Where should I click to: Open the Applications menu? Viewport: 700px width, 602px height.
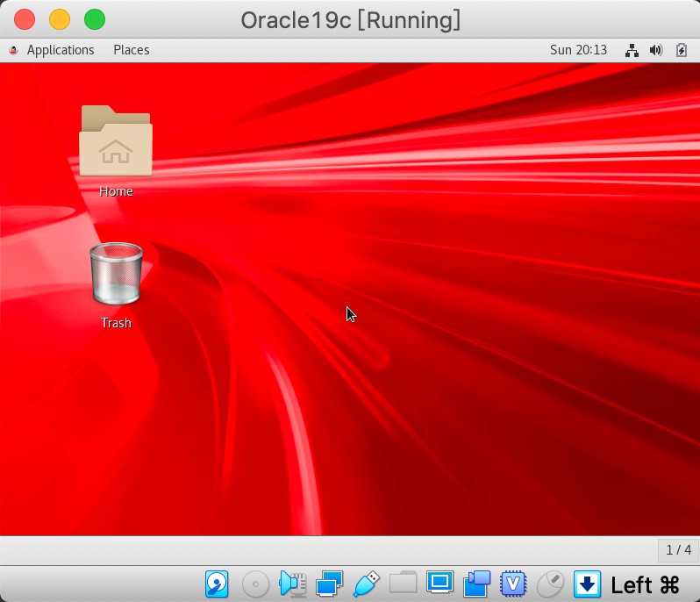pos(61,50)
